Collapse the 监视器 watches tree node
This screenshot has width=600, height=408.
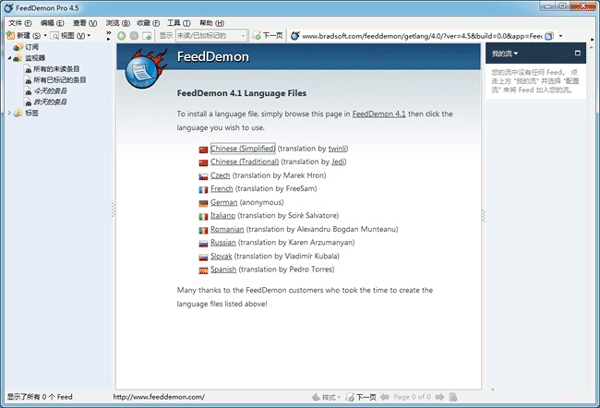point(10,58)
